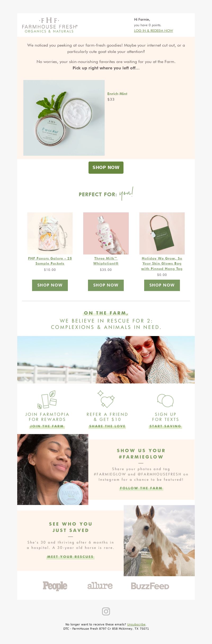This screenshot has width=212, height=644.
Task: Click the SHARE THE LOVE link
Action: coord(107,426)
